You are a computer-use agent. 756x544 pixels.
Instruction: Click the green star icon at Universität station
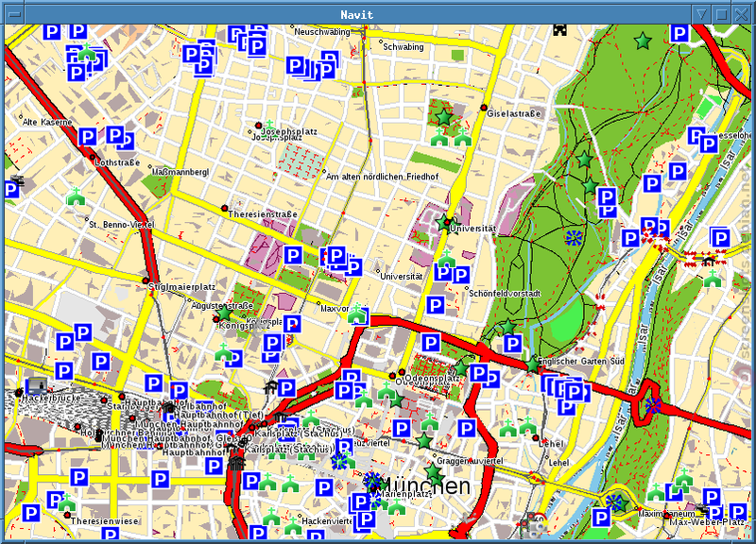[x=443, y=223]
